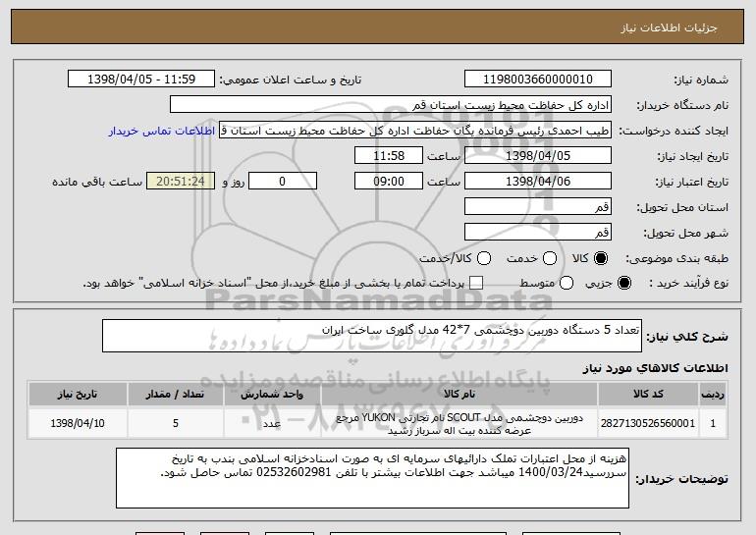
Task: Click the need date cell 1398/04/10
Action: pyautogui.click(x=78, y=423)
